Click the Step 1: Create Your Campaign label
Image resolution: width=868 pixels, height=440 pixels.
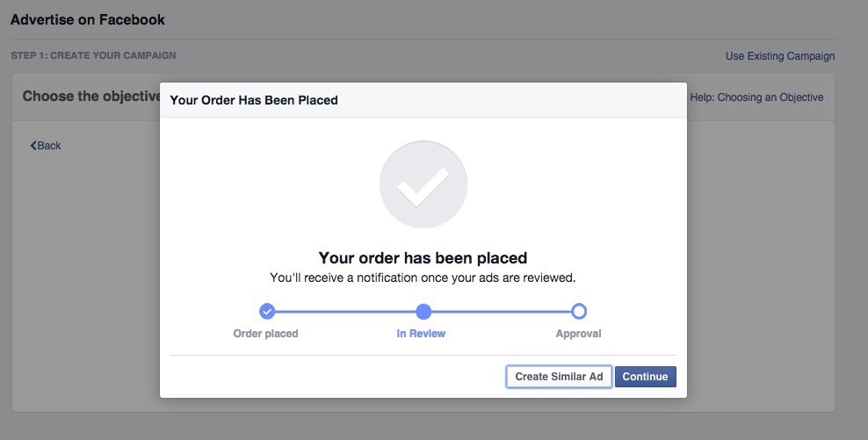pyautogui.click(x=93, y=55)
